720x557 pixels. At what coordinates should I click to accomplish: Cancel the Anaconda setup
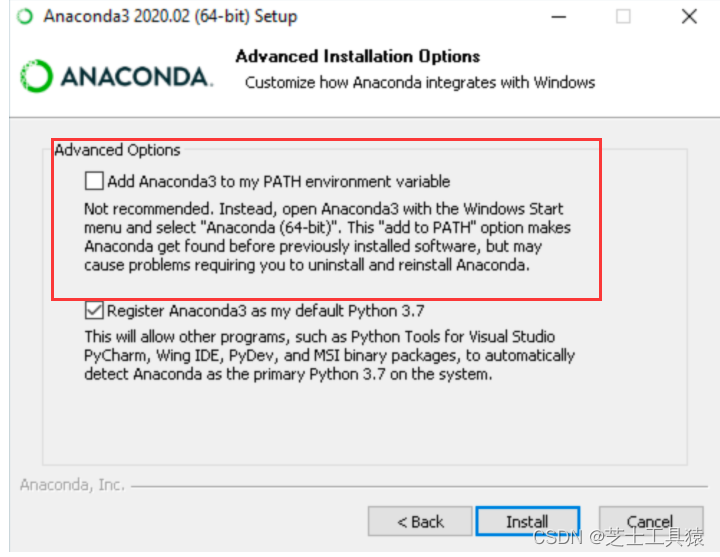tap(651, 521)
